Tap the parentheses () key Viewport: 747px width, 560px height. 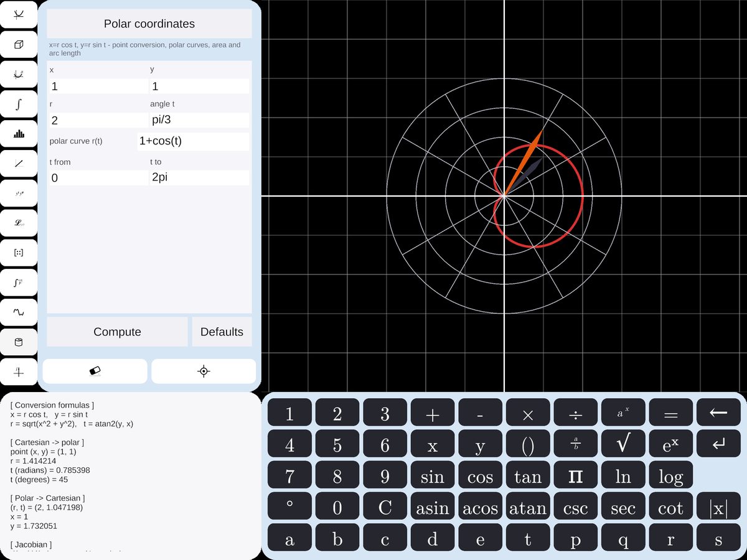[528, 444]
